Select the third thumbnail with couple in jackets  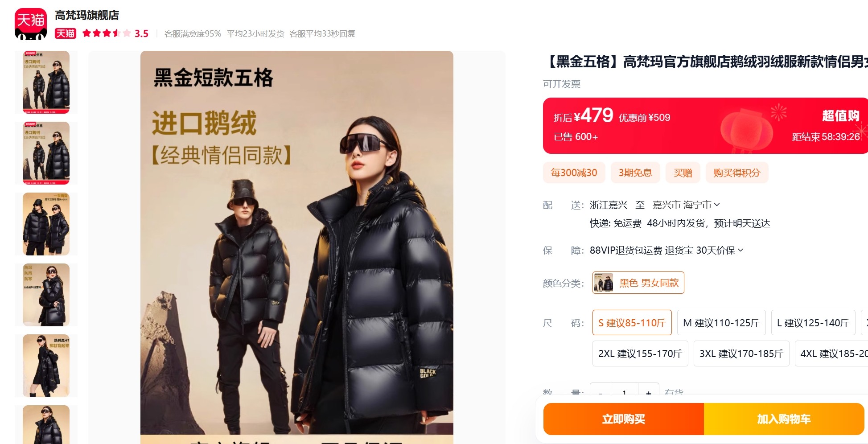pyautogui.click(x=46, y=224)
